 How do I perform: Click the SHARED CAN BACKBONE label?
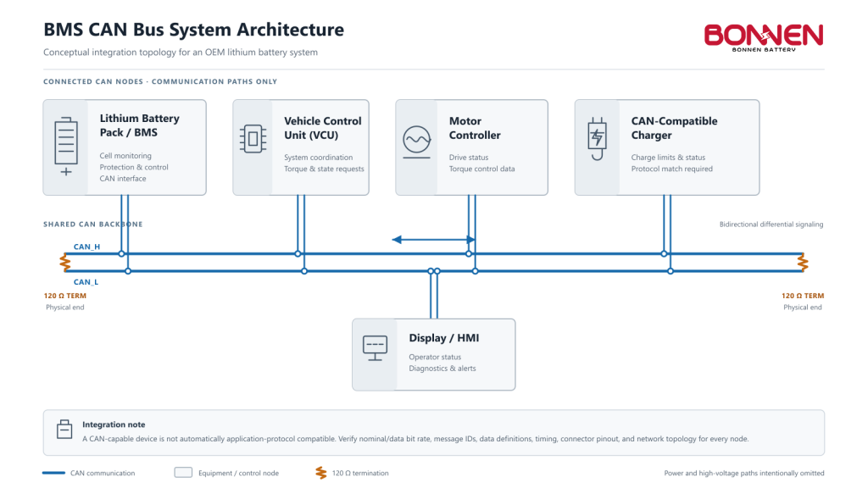93,224
